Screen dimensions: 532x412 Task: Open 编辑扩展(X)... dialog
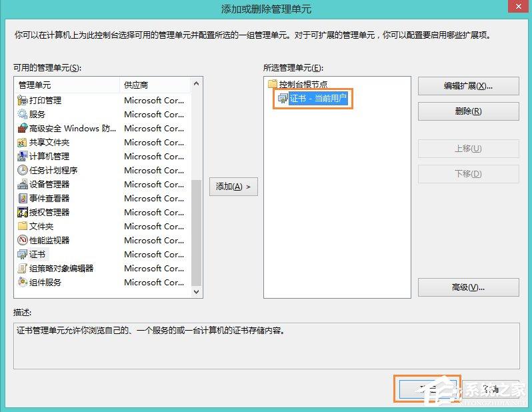point(468,86)
